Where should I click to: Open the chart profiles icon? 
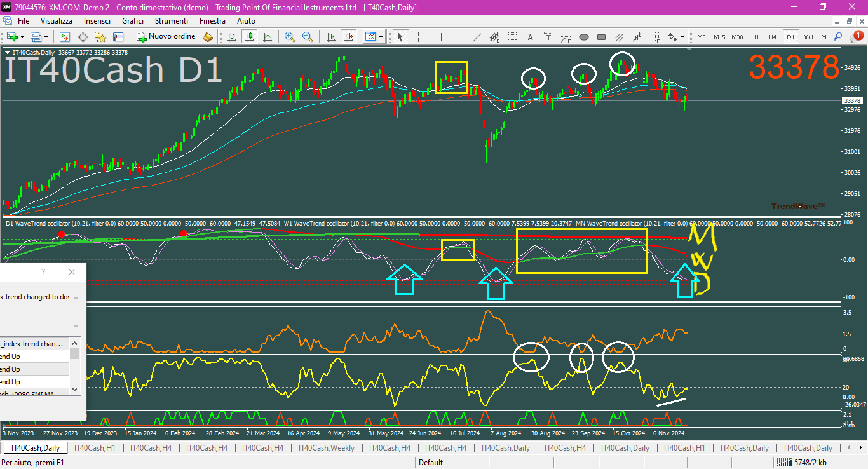point(36,37)
